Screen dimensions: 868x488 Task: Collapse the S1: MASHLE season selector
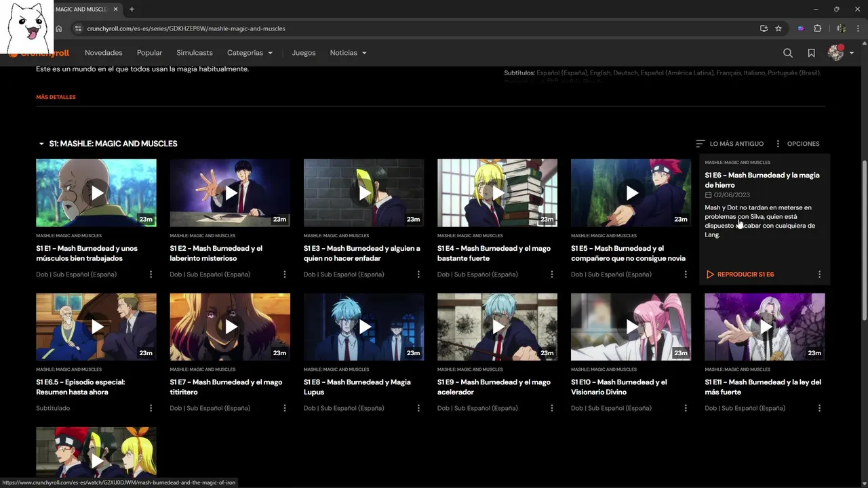pos(107,144)
